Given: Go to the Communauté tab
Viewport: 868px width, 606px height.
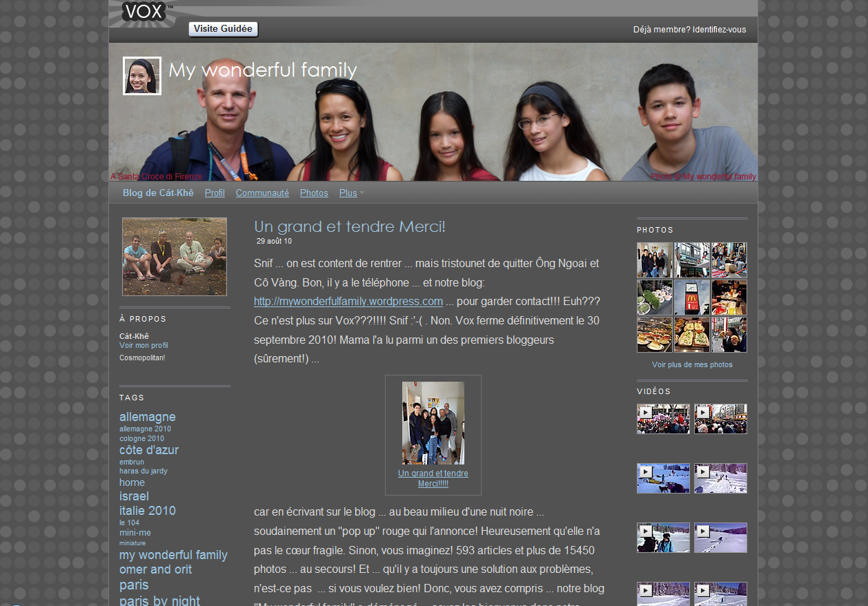Looking at the screenshot, I should (x=262, y=193).
